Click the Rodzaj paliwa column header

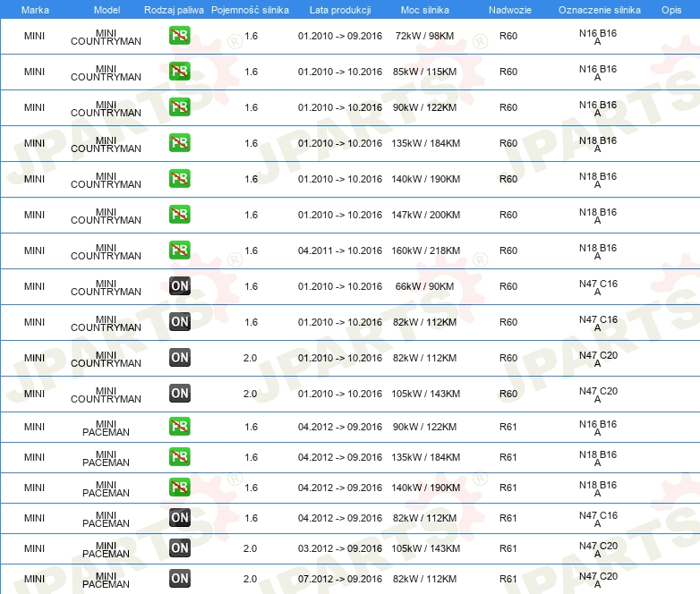[174, 10]
